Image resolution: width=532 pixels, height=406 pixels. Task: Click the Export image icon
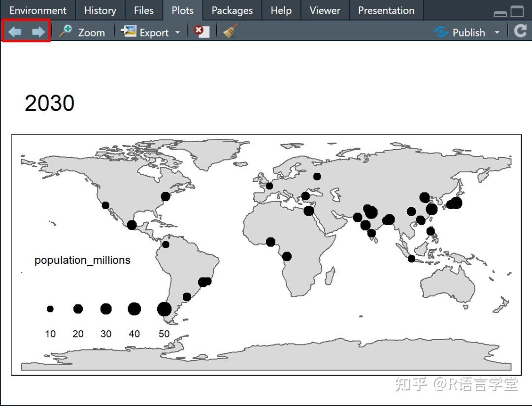[x=129, y=31]
